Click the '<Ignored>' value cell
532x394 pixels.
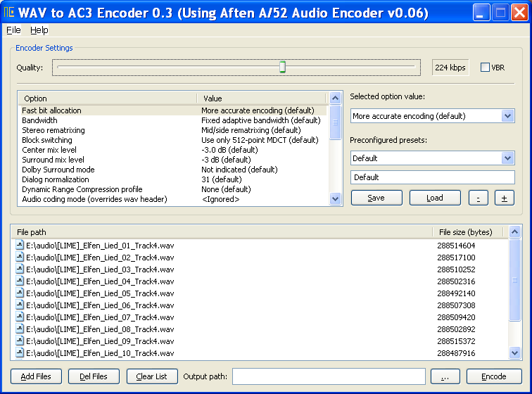(220, 199)
